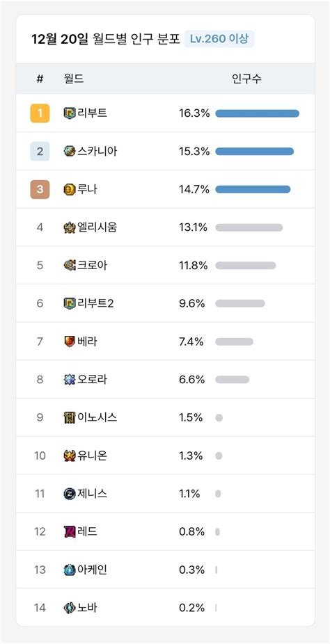The height and width of the screenshot is (644, 330).
Task: Open the 리부트2 world name link
Action: tap(95, 303)
